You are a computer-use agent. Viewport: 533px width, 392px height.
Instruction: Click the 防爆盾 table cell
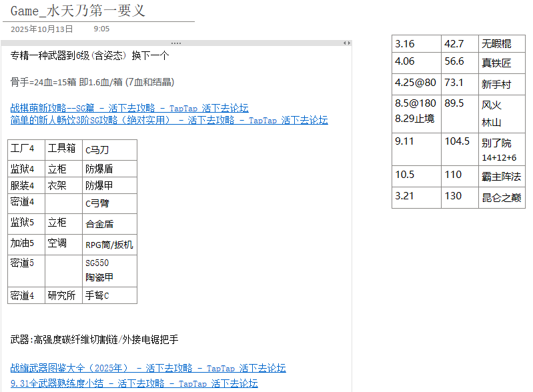(99, 169)
